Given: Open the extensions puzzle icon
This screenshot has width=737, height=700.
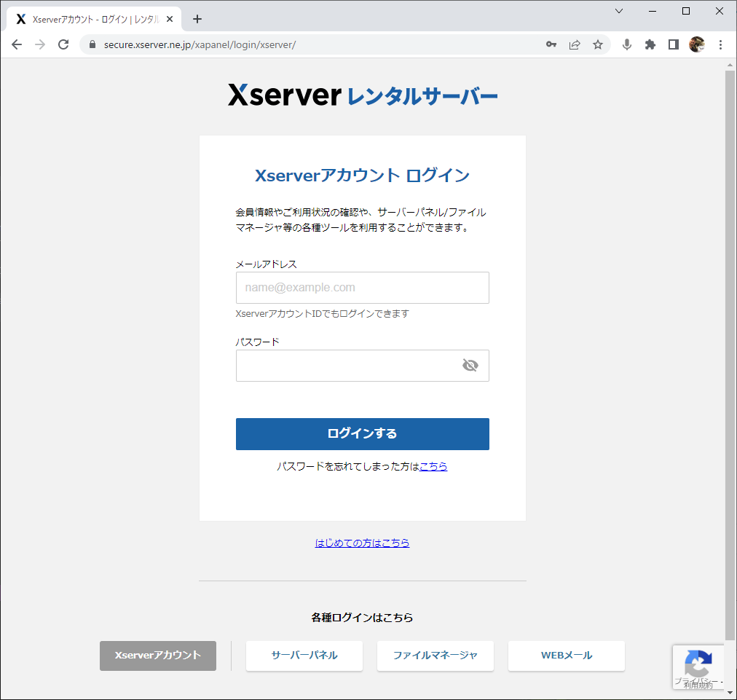Looking at the screenshot, I should pyautogui.click(x=650, y=44).
